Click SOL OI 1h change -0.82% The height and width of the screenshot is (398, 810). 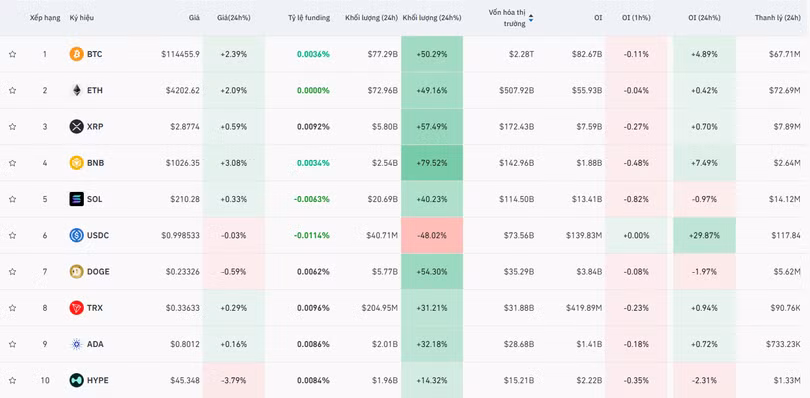coord(636,199)
